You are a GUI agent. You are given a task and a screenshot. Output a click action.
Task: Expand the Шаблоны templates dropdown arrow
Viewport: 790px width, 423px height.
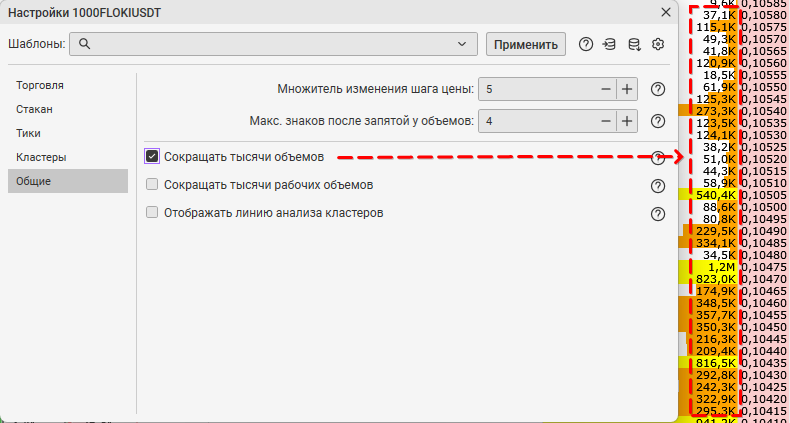(x=461, y=44)
